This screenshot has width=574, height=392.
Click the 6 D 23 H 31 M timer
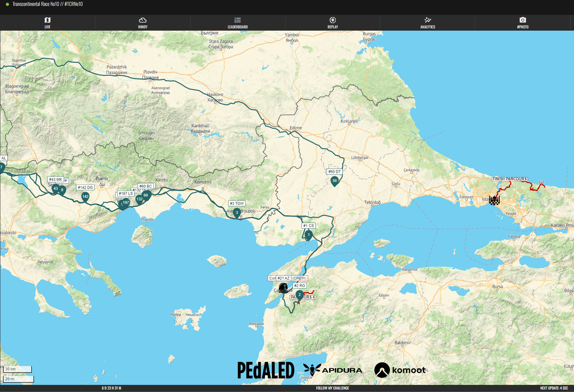[x=111, y=388]
